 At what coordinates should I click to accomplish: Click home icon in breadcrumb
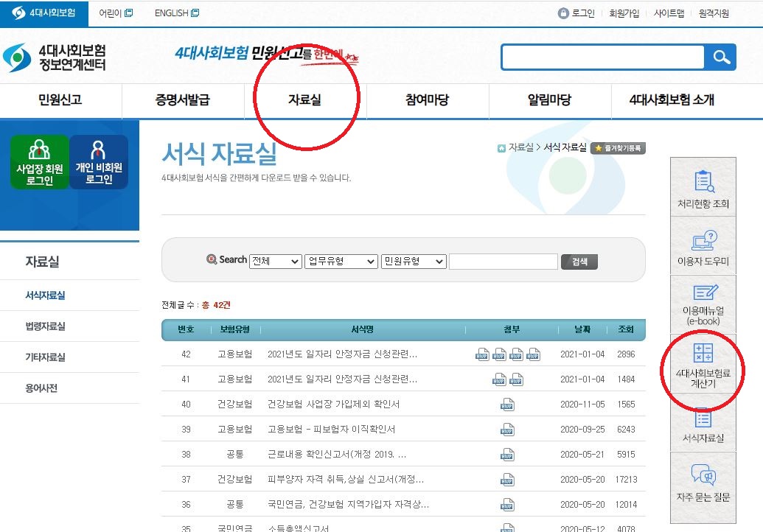pos(502,148)
